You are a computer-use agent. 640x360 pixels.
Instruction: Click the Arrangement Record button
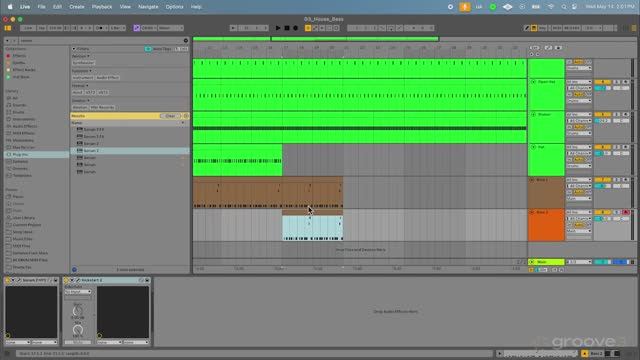tap(296, 28)
